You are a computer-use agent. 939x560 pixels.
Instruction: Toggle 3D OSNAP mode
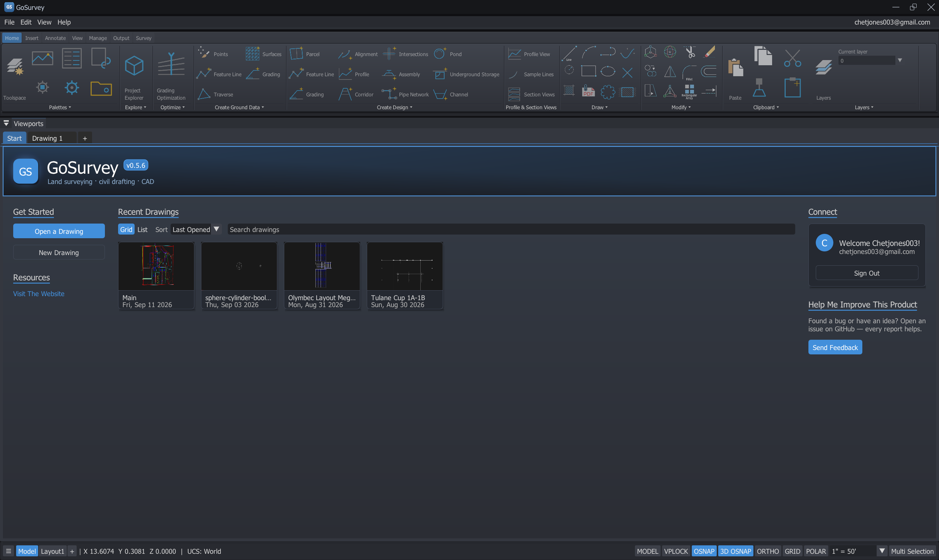click(735, 551)
